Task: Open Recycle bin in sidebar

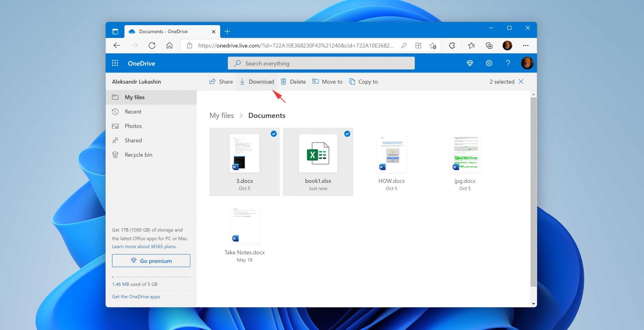Action: 151,155
